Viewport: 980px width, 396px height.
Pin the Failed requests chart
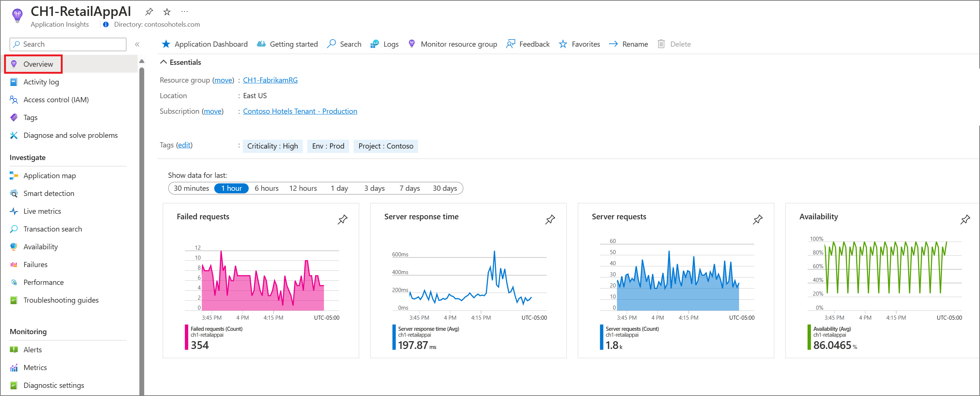(342, 219)
